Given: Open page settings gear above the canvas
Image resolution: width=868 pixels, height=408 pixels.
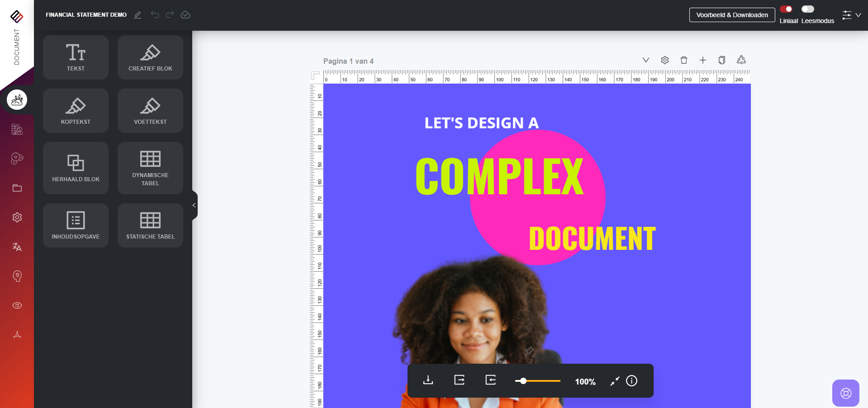Looking at the screenshot, I should point(664,60).
